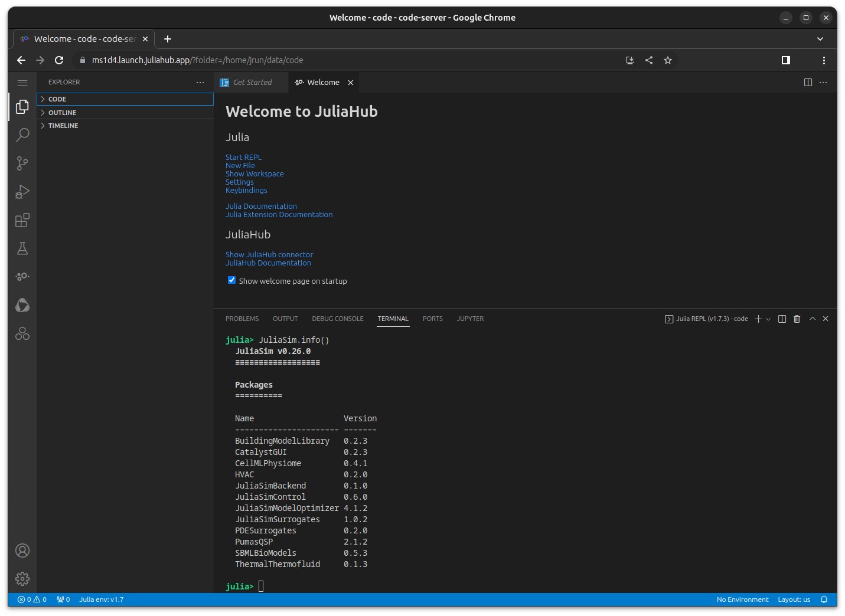The image size is (845, 616).
Task: Open the Run and Debug view
Action: tap(22, 192)
